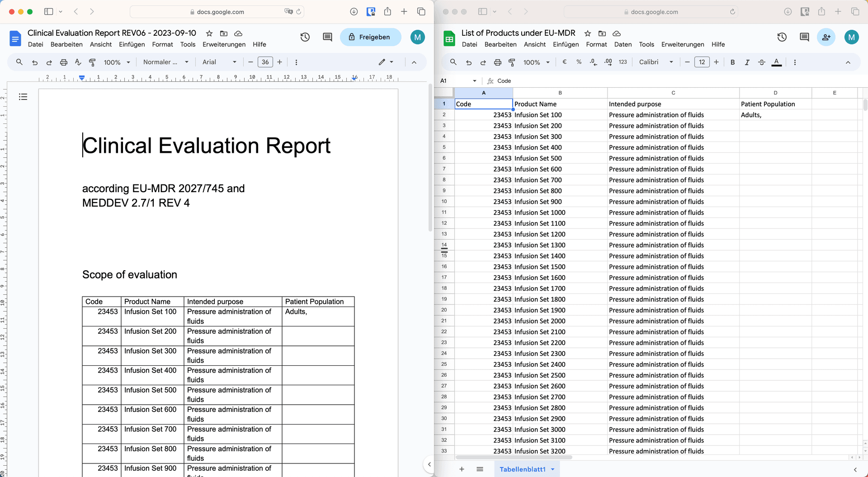Toggle bold formatting in Sheets
This screenshot has height=477, width=868.
[732, 62]
